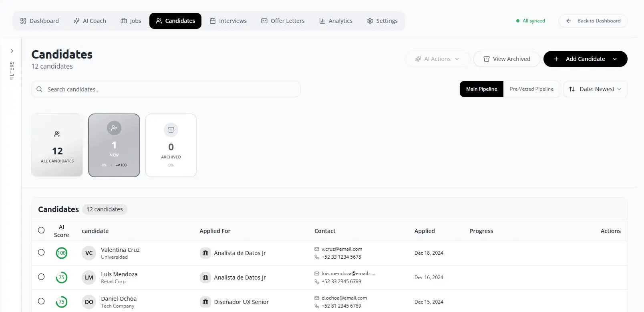Switch to Pre-Vetted Pipeline view

531,89
